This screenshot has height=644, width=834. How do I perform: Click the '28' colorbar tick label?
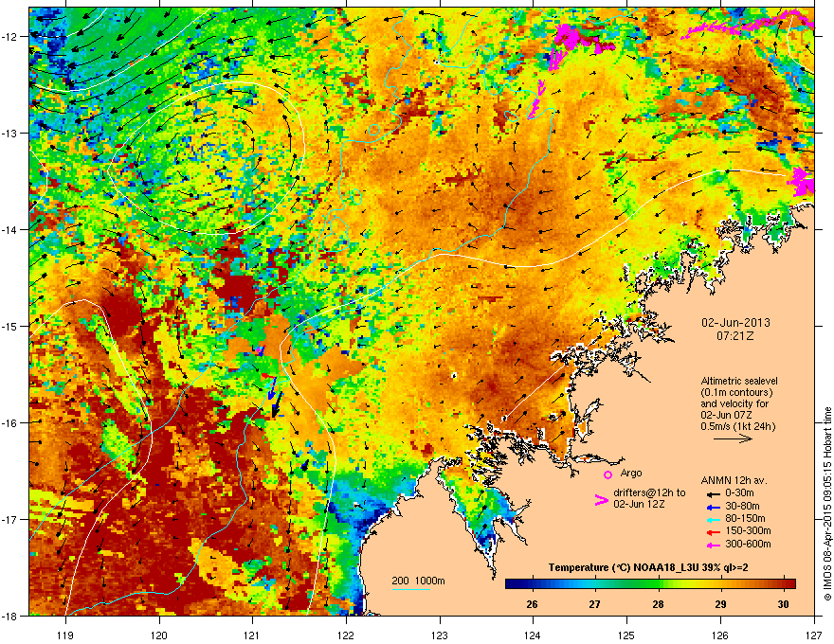[658, 604]
